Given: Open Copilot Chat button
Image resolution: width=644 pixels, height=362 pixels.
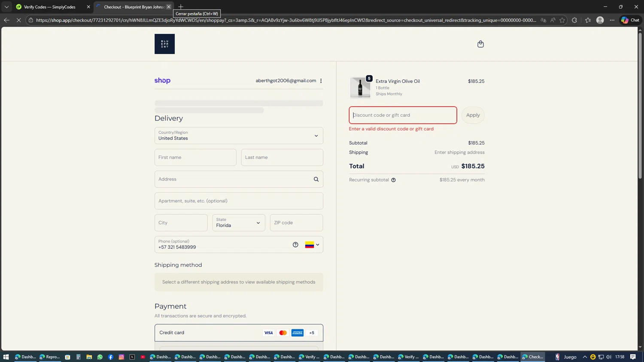Looking at the screenshot, I should pyautogui.click(x=630, y=20).
